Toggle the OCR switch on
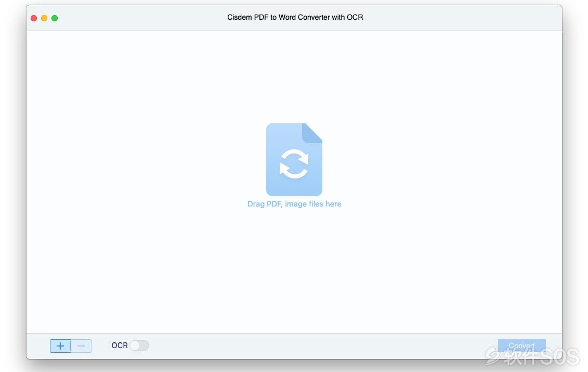This screenshot has height=372, width=588. click(139, 345)
